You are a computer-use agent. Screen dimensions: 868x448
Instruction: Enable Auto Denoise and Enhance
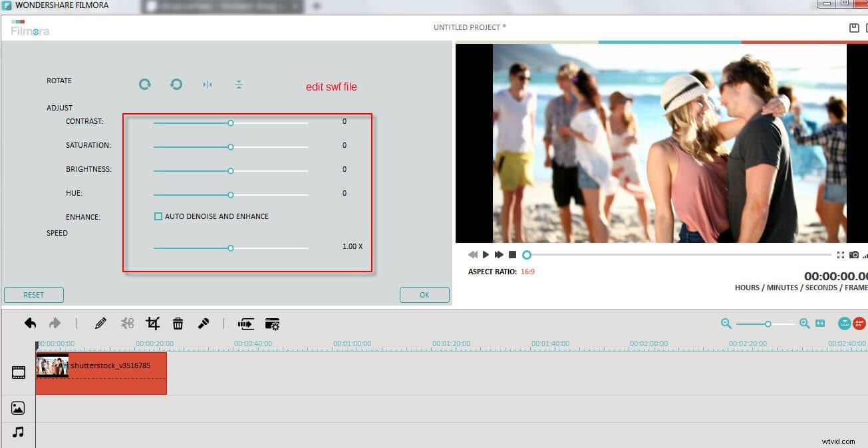pyautogui.click(x=158, y=216)
